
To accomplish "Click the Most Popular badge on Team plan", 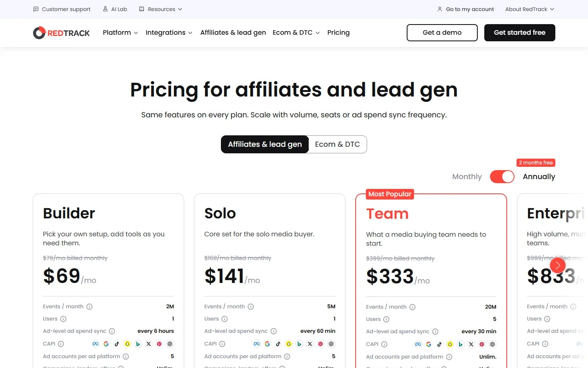I will coord(390,194).
